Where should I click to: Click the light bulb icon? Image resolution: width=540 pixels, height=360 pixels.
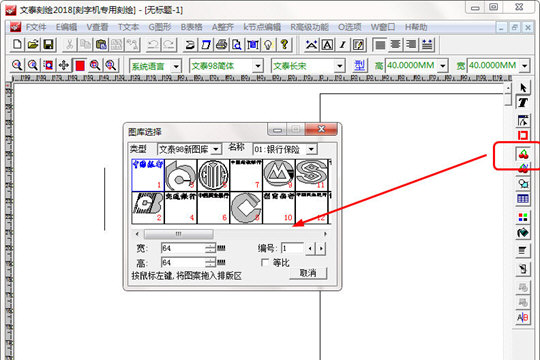[268, 44]
